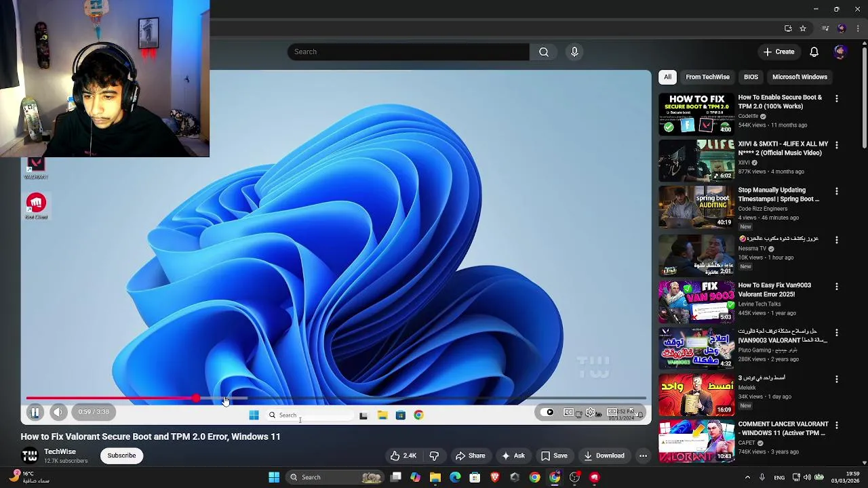Open options menu for the Nessma TV video
The height and width of the screenshot is (488, 868).
click(x=836, y=240)
